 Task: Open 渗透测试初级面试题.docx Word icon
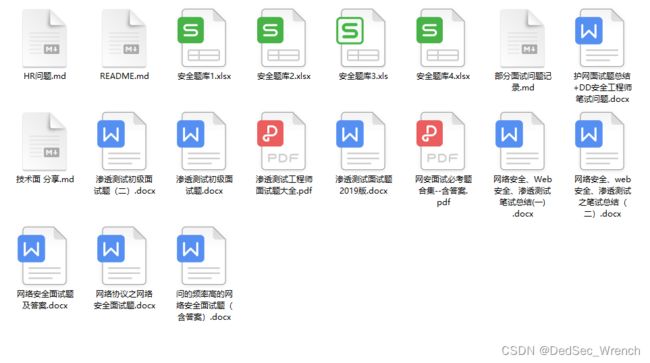pyautogui.click(x=202, y=141)
